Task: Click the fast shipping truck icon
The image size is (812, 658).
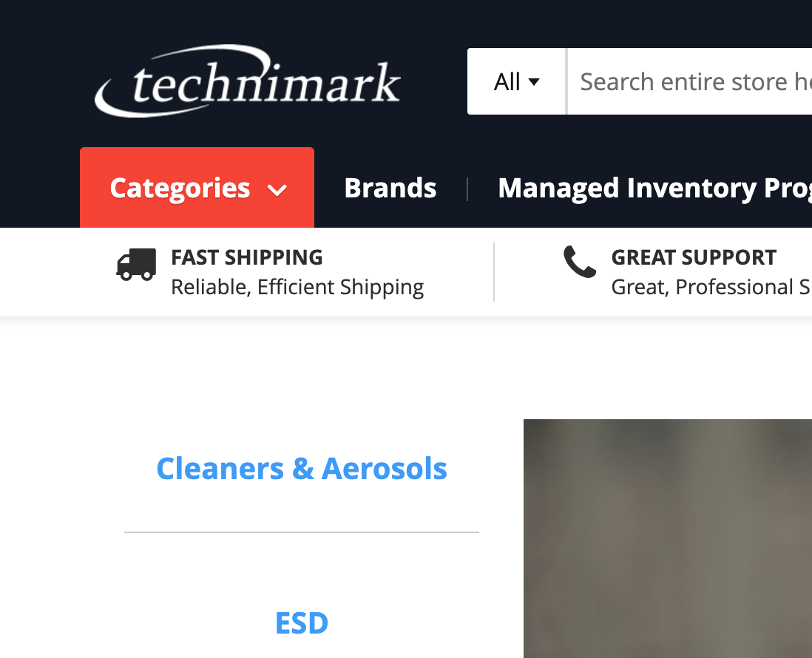Action: 136,265
